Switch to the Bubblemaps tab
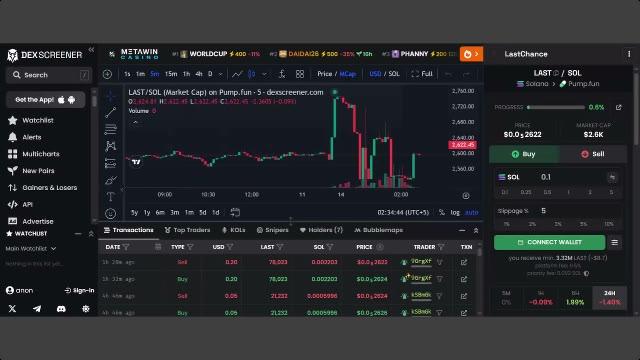This screenshot has width=640, height=360. [x=378, y=230]
